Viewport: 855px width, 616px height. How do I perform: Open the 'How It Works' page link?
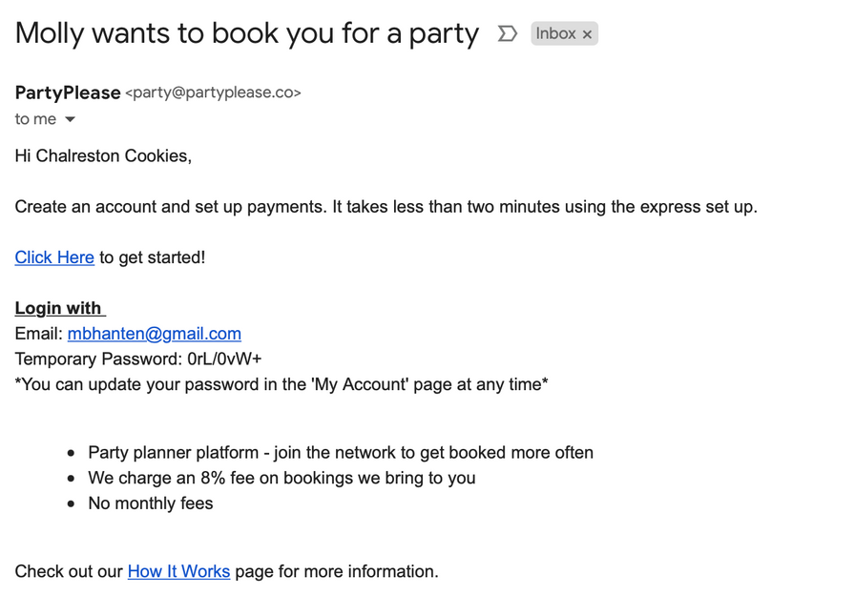(178, 571)
